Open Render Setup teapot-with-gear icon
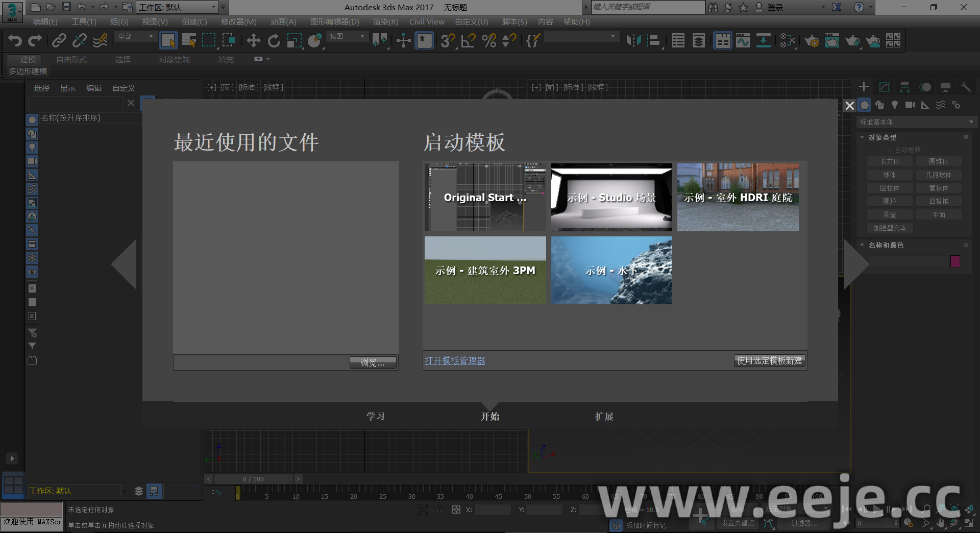 coord(811,41)
